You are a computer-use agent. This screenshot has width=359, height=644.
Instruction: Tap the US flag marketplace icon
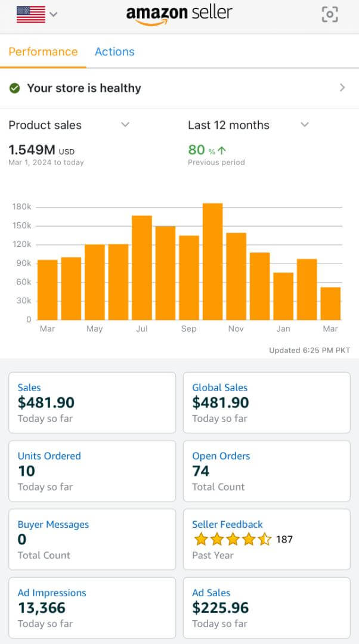[31, 14]
